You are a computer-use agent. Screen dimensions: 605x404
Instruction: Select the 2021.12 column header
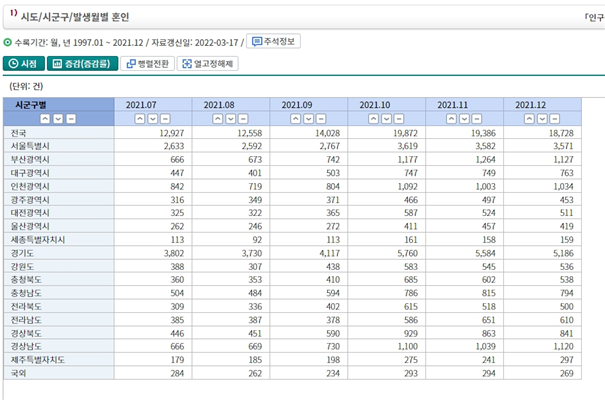(531, 105)
